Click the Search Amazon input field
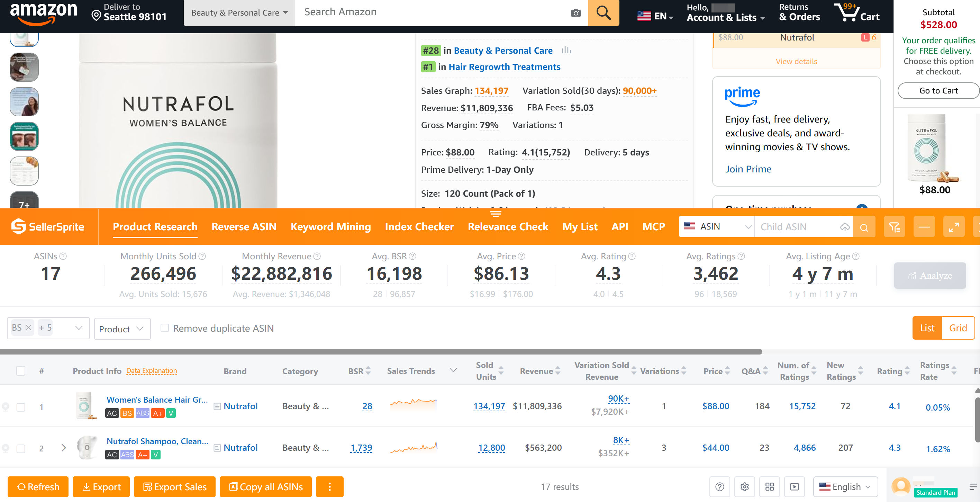Screen dimensions: 980x502 [432, 13]
